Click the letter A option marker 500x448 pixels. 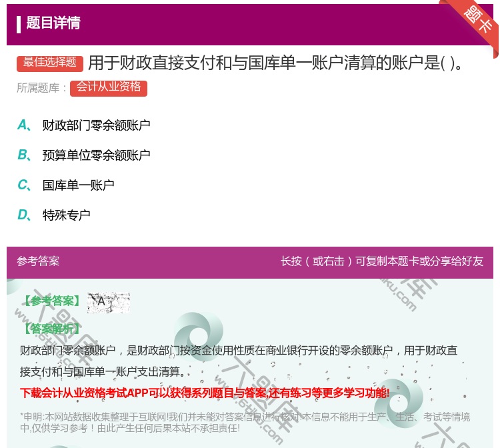pos(24,125)
